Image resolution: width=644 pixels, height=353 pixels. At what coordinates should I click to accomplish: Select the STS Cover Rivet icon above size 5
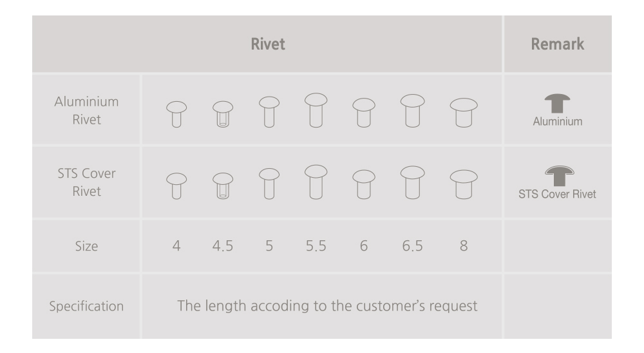(x=269, y=183)
